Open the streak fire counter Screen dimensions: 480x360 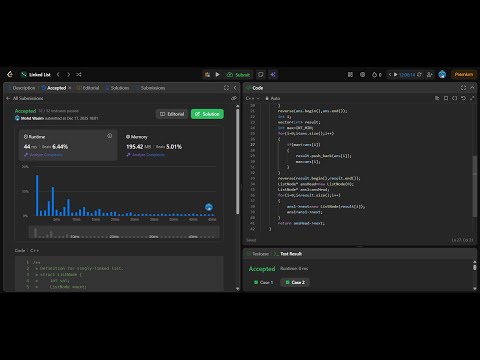(377, 75)
